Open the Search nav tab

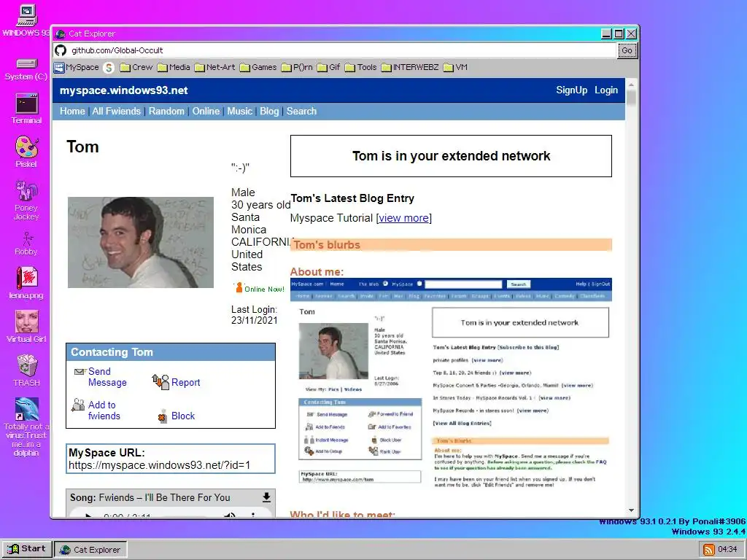301,111
